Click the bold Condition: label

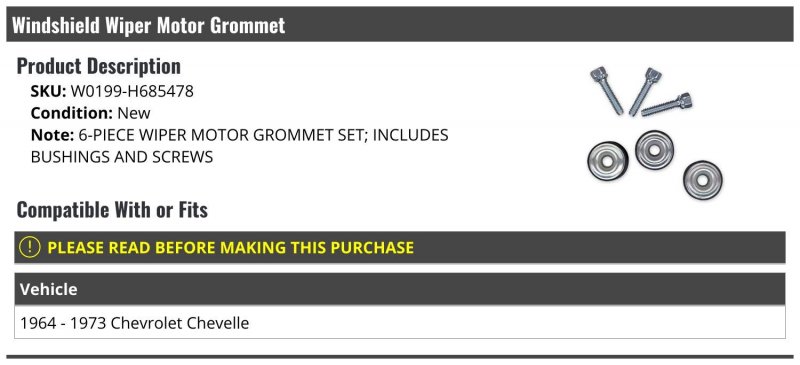pyautogui.click(x=72, y=113)
